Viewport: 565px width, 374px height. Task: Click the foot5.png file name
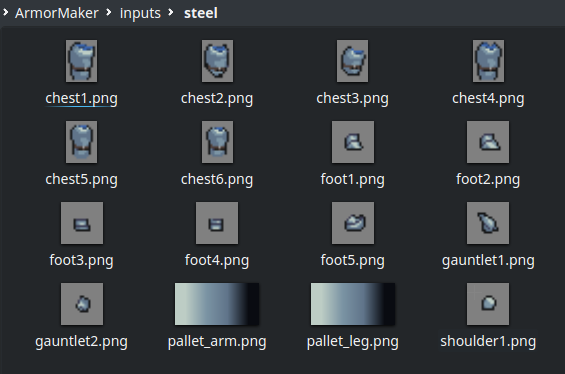pos(352,261)
